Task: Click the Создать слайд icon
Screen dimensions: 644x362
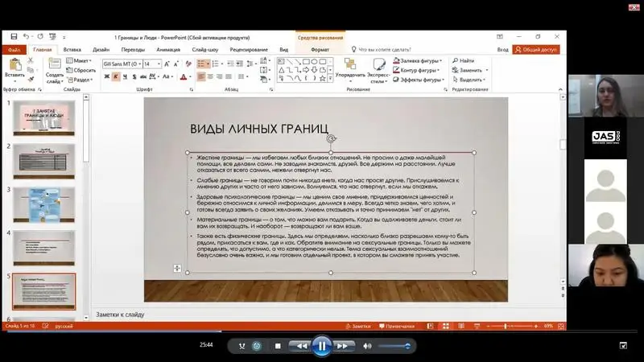Action: pyautogui.click(x=53, y=68)
